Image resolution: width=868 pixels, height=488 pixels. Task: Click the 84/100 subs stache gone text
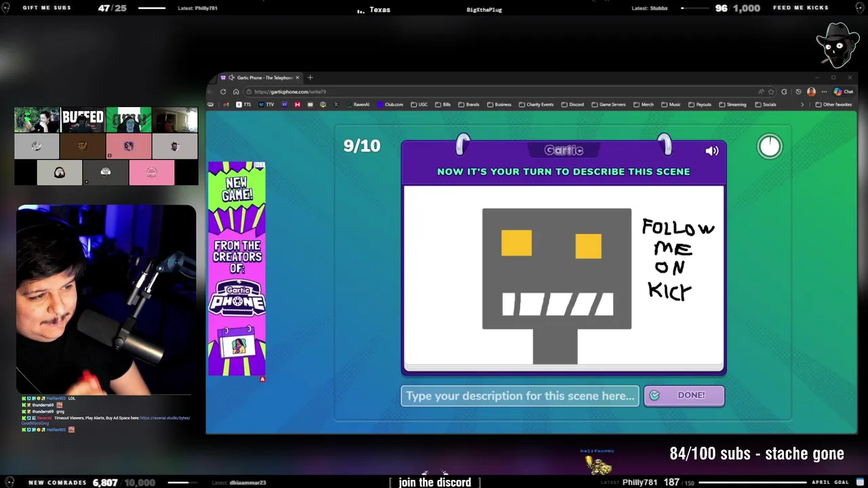tap(757, 453)
